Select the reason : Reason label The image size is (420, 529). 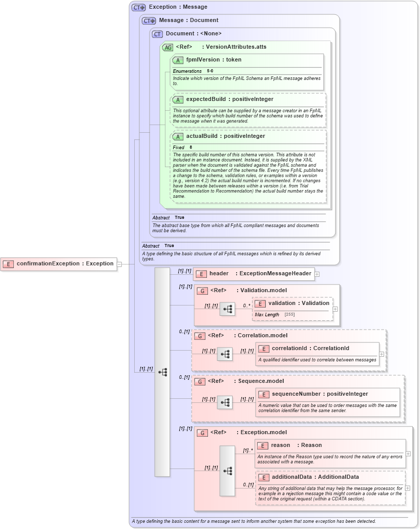[296, 445]
